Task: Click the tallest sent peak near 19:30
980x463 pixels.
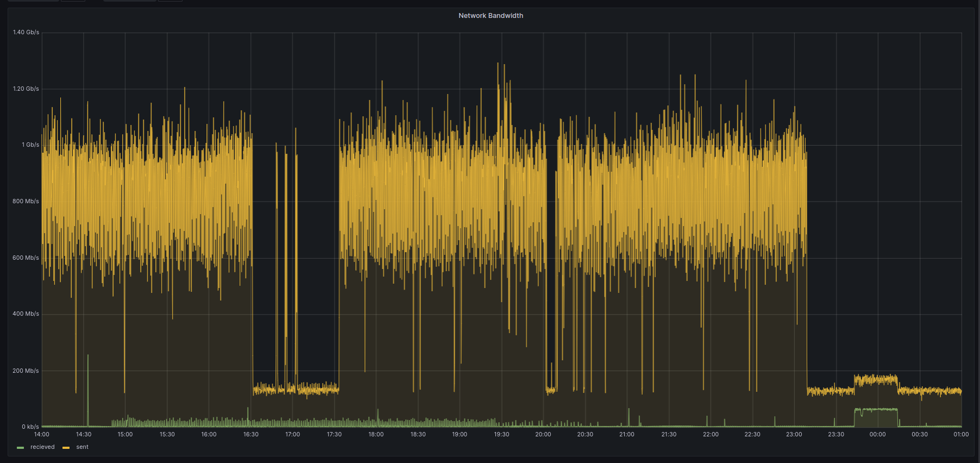Action: (498, 64)
